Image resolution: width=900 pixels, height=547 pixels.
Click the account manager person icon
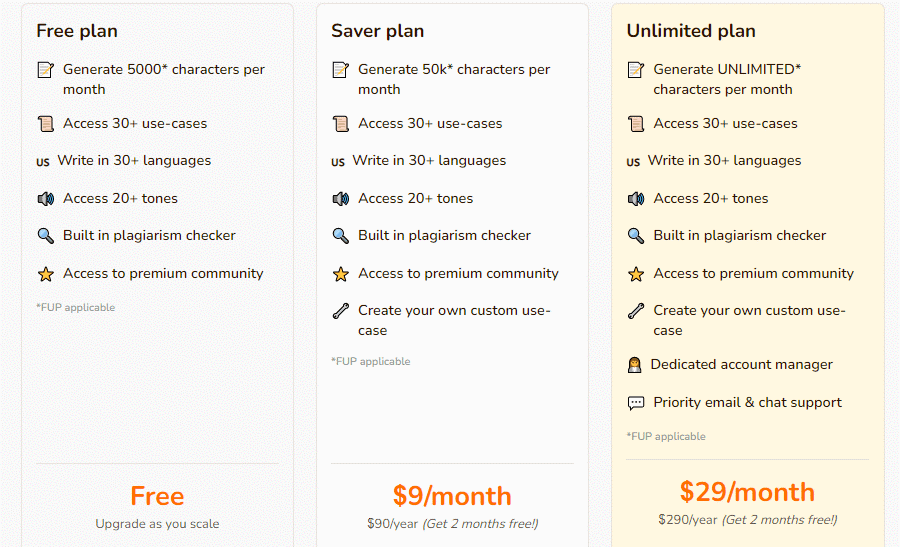[634, 365]
